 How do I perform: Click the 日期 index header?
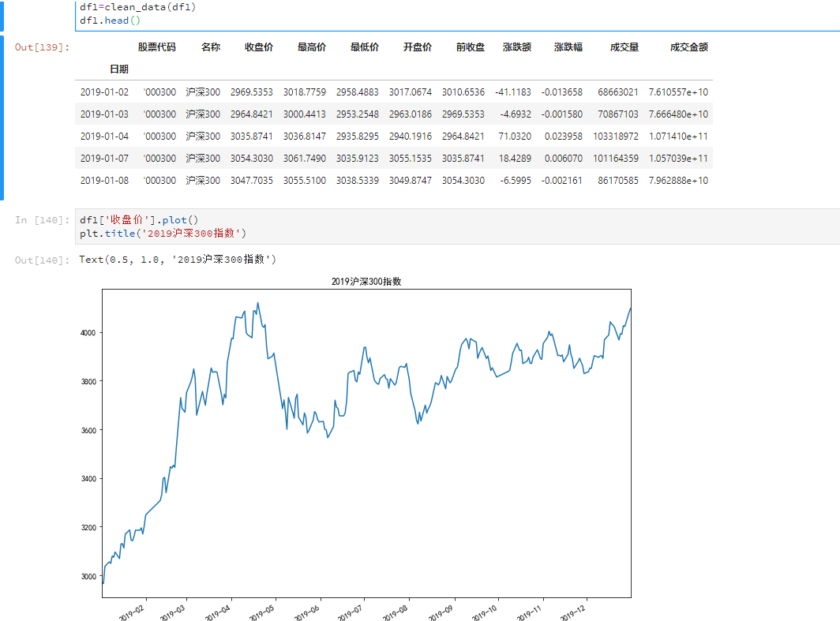pos(119,69)
